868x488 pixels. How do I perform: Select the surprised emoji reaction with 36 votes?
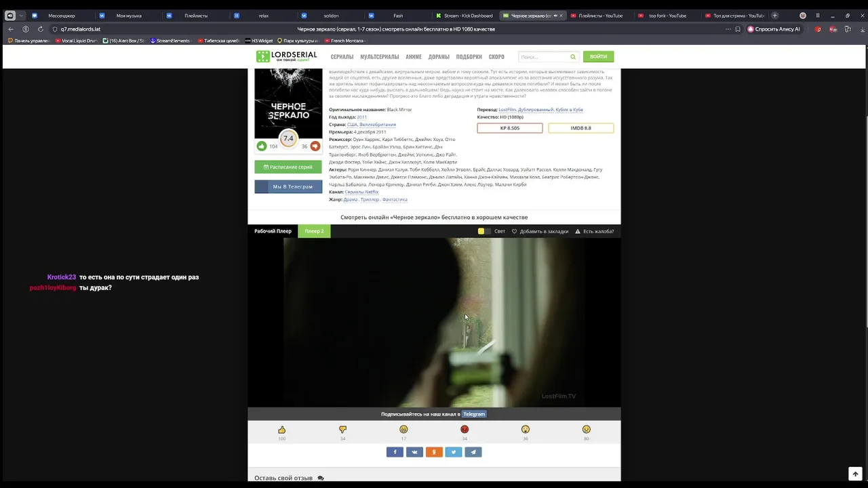526,430
